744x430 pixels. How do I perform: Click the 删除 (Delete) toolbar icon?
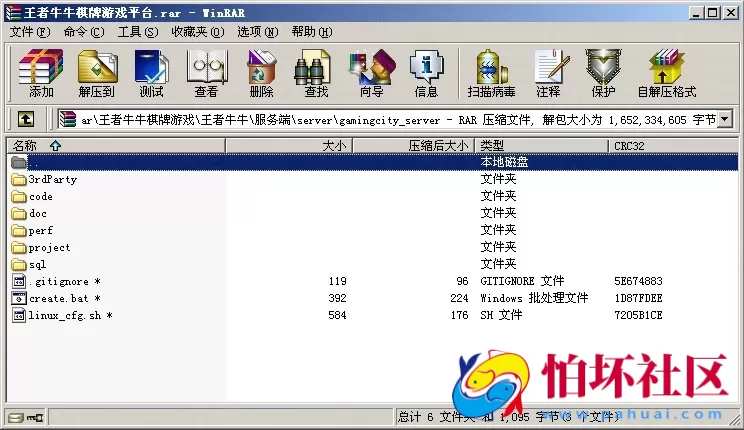click(x=261, y=67)
